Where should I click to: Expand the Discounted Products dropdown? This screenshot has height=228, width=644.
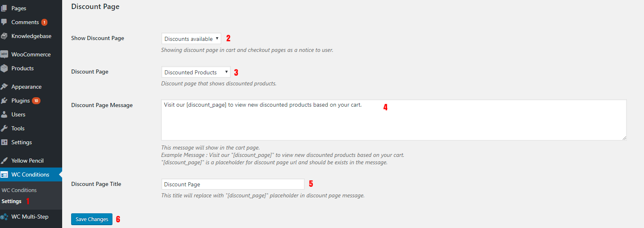(x=196, y=72)
